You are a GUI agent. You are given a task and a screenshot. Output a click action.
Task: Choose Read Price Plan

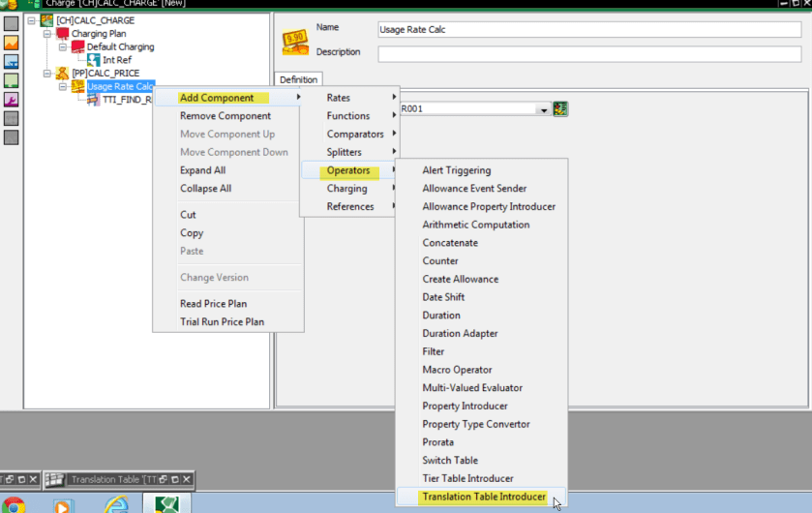coord(227,303)
